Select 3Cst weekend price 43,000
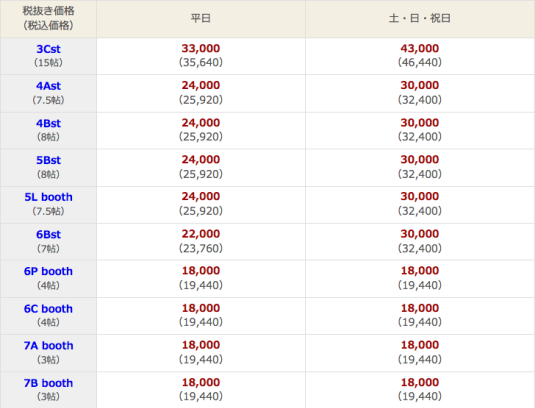Screen dimensions: 535x408 pyautogui.click(x=420, y=48)
